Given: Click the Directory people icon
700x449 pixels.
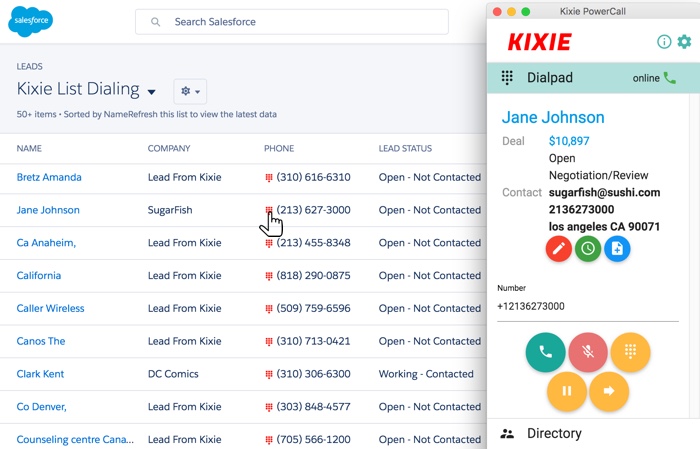Looking at the screenshot, I should coord(507,433).
